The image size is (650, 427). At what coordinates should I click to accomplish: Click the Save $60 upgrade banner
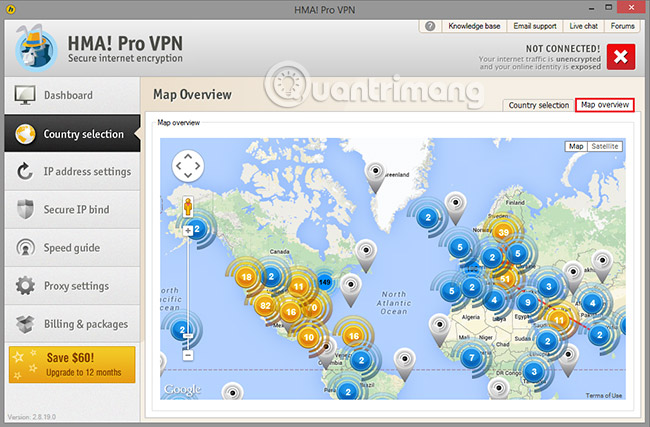click(70, 365)
